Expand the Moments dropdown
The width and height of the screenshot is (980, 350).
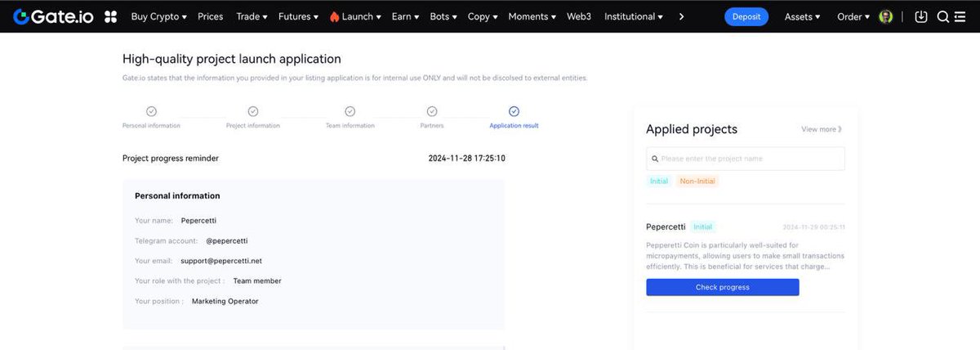[532, 16]
